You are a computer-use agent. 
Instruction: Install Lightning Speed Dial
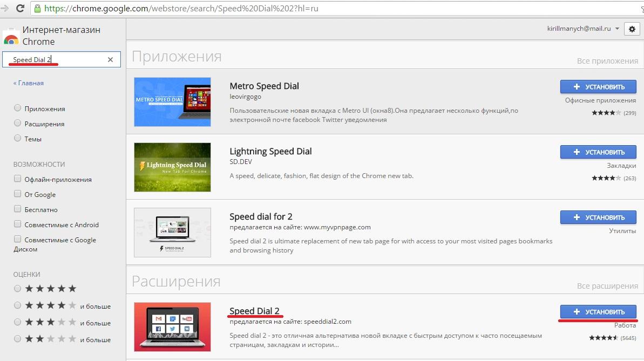tap(598, 152)
